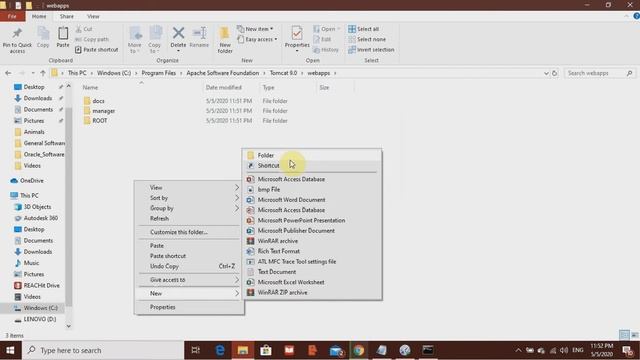Screen dimensions: 640x360
Task: Click the Search webapps field
Action: pyautogui.click(x=600, y=73)
